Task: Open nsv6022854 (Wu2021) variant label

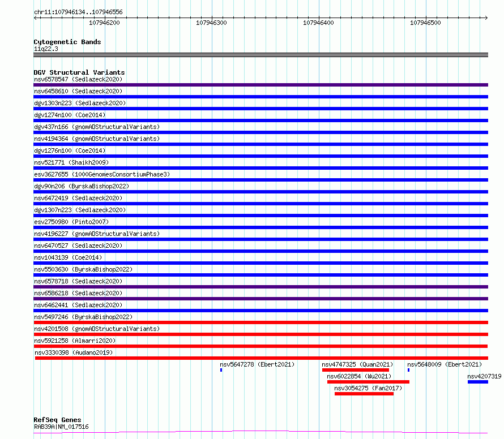Action: point(359,376)
